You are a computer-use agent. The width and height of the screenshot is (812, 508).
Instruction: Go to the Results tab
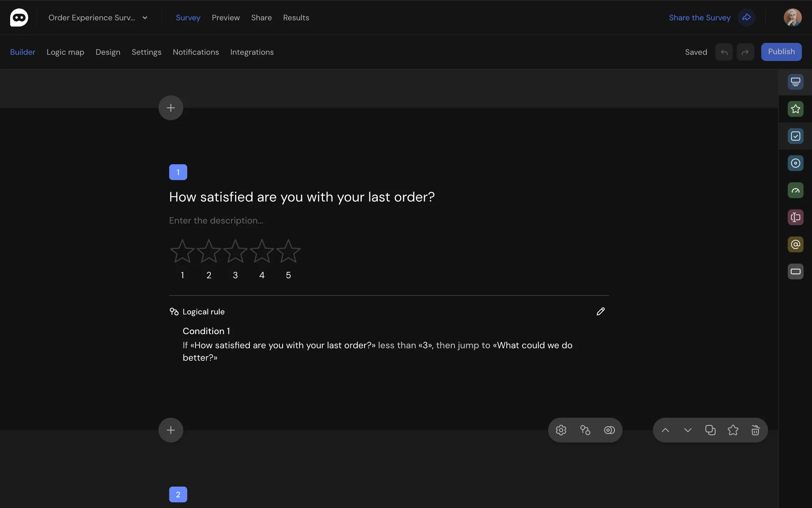[x=296, y=17]
